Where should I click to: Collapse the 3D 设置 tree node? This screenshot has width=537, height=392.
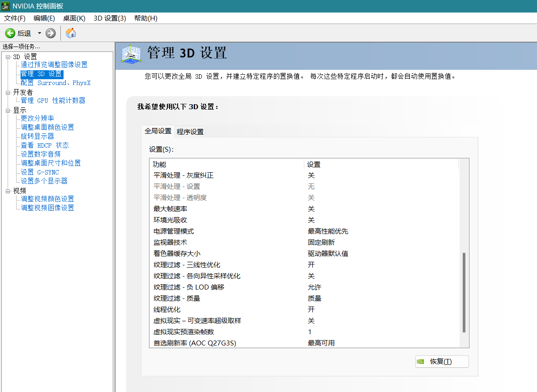click(x=8, y=57)
